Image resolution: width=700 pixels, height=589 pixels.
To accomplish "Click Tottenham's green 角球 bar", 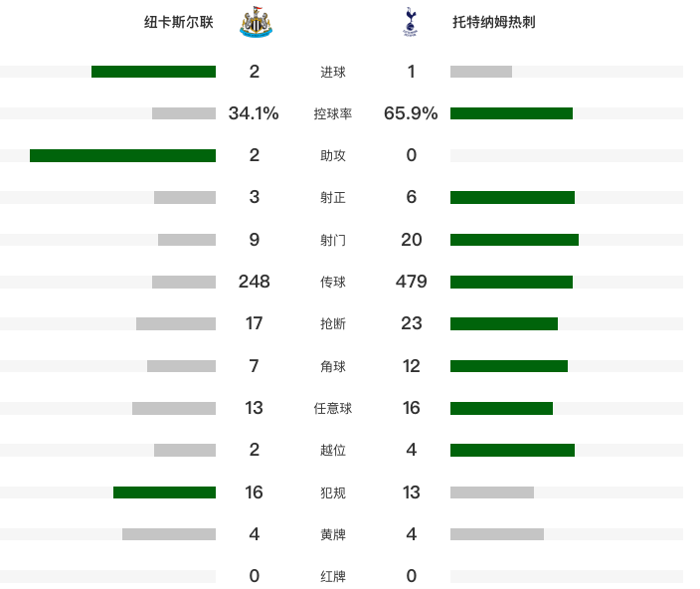I will pyautogui.click(x=509, y=366).
